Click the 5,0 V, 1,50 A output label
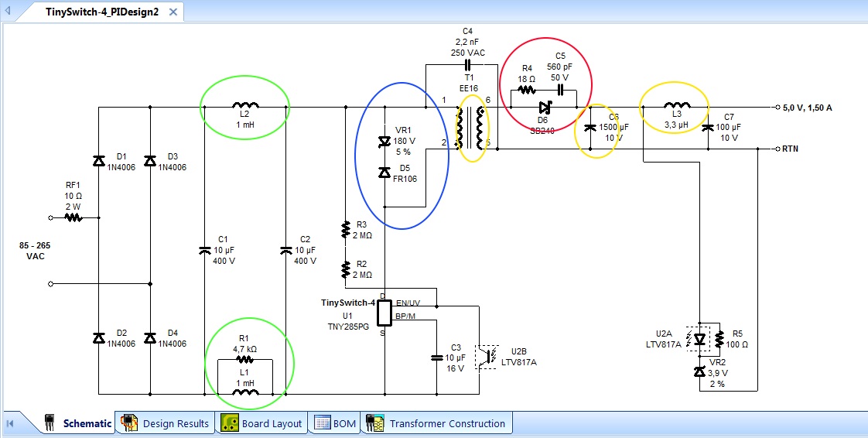Screen dimensions: 868x438 point(808,108)
